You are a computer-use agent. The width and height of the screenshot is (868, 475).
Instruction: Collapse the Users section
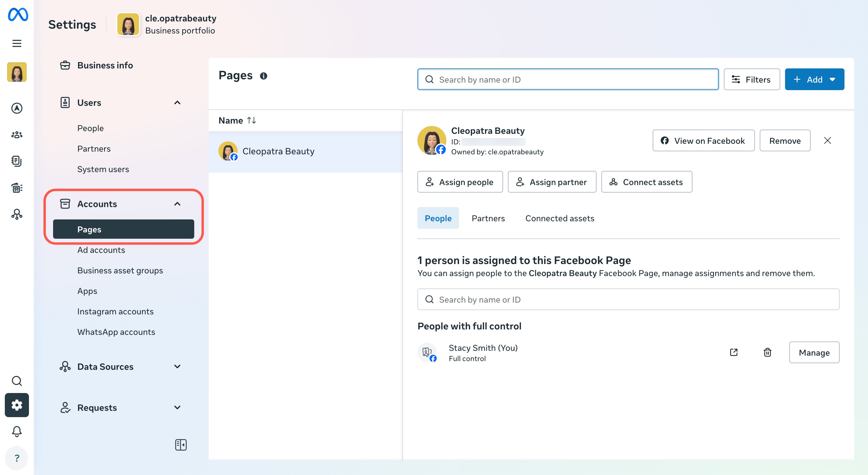(177, 102)
